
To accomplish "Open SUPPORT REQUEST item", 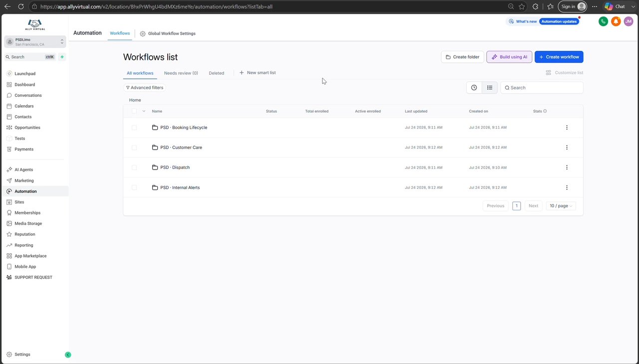I will click(33, 277).
